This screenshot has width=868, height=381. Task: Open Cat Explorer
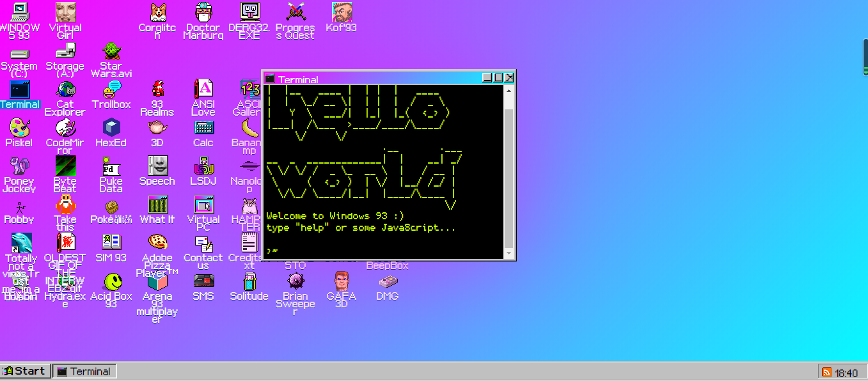click(65, 93)
